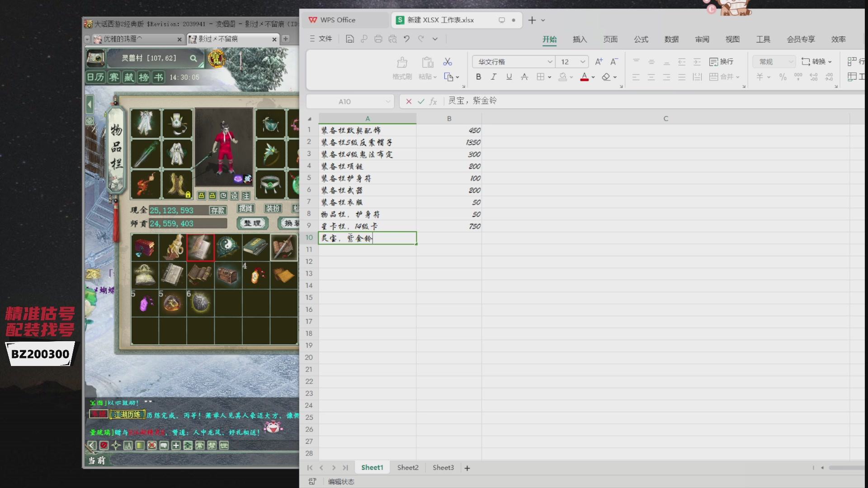Select the golden boots equipment slot

177,185
